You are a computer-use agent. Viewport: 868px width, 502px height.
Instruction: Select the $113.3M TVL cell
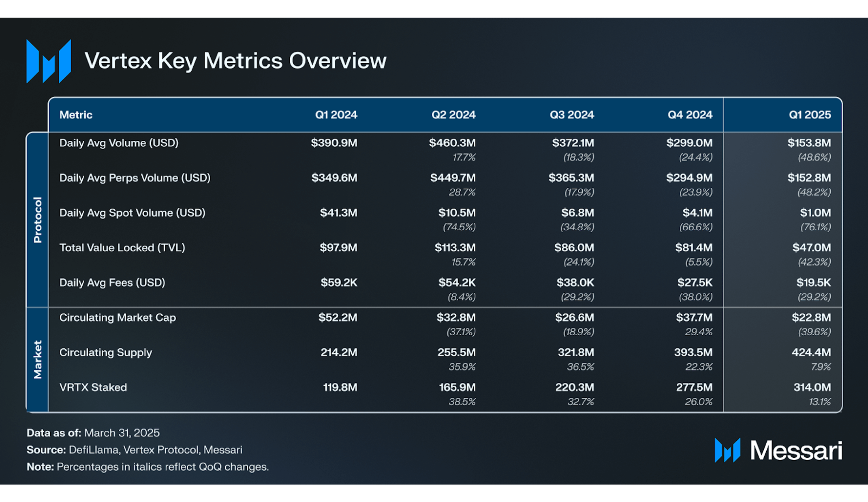455,247
